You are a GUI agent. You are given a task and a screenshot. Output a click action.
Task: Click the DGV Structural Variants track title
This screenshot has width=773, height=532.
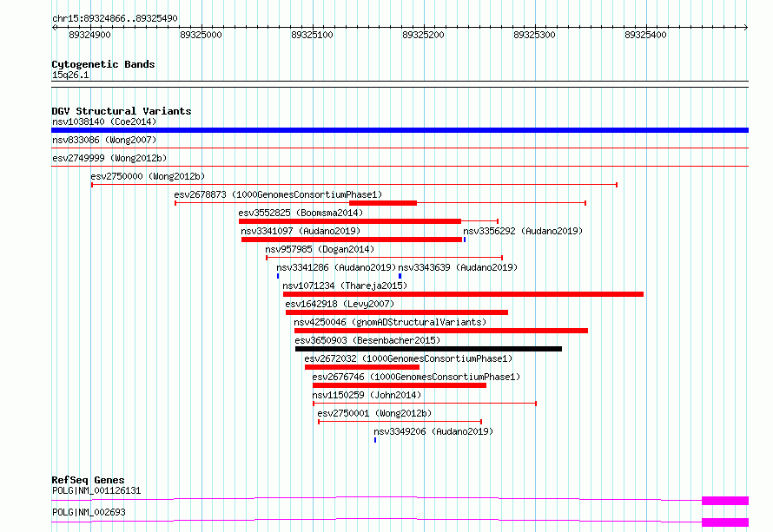122,111
